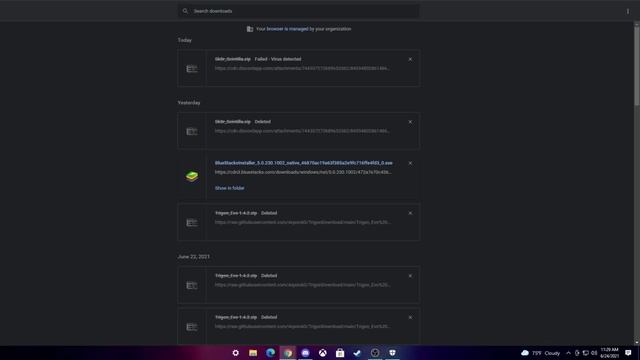The image size is (640, 360).
Task: Remove the BlueStacksInstaller download from list
Action: pyautogui.click(x=410, y=163)
